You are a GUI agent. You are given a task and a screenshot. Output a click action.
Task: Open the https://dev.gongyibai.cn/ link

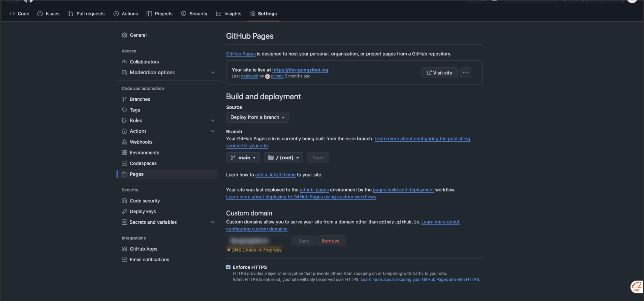pyautogui.click(x=300, y=70)
